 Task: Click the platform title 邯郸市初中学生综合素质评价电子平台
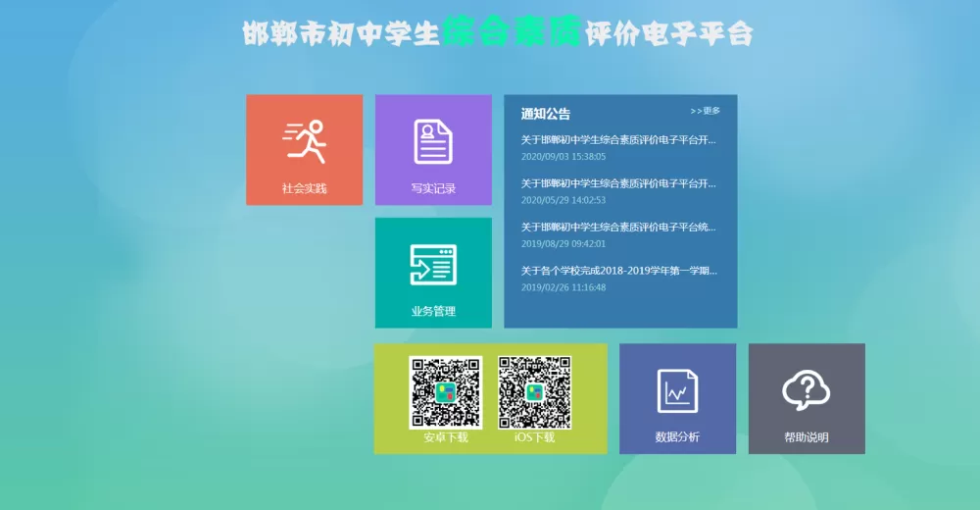pos(498,32)
